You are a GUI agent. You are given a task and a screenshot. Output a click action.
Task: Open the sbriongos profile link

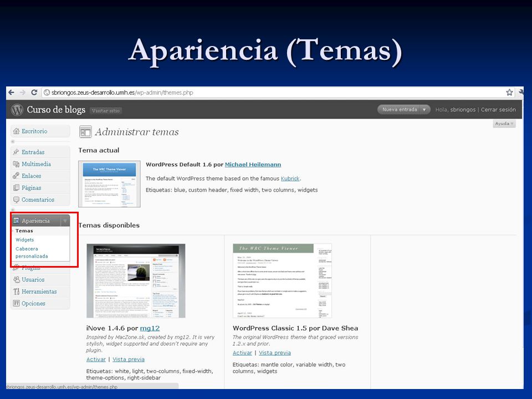tap(463, 110)
